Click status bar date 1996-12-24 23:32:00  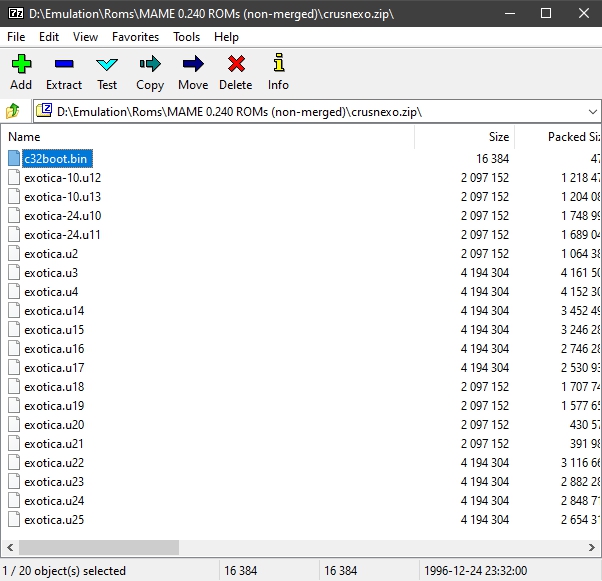pyautogui.click(x=475, y=571)
